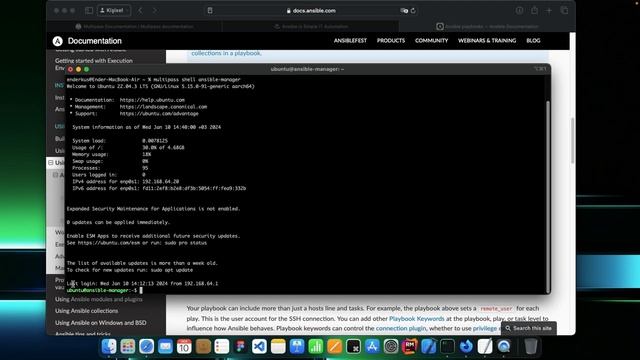Open a new tab with the plus icon
The height and width of the screenshot is (360, 640).
click(x=549, y=11)
